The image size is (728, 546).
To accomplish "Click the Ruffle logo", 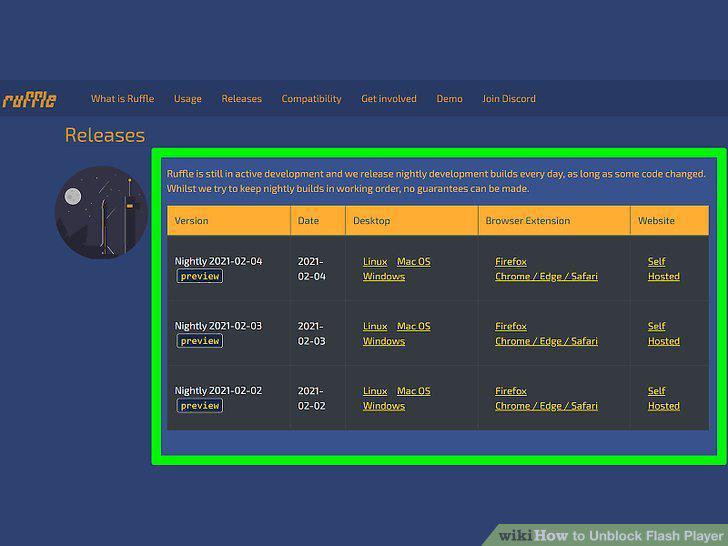I will 29,99.
